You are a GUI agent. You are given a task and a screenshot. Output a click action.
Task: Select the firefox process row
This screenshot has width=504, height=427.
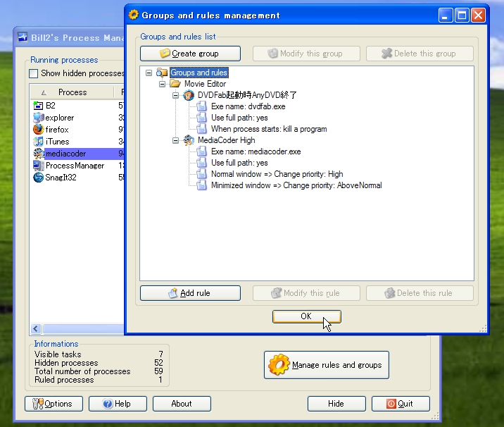coord(77,130)
